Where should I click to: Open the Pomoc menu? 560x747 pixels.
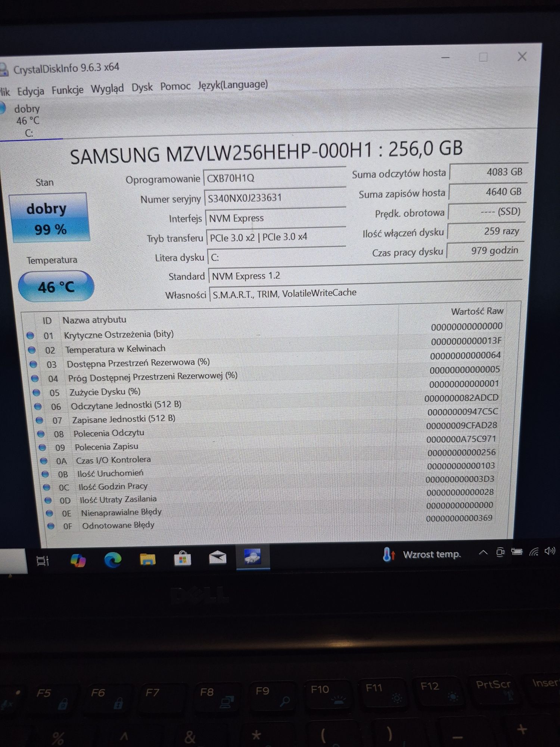175,86
